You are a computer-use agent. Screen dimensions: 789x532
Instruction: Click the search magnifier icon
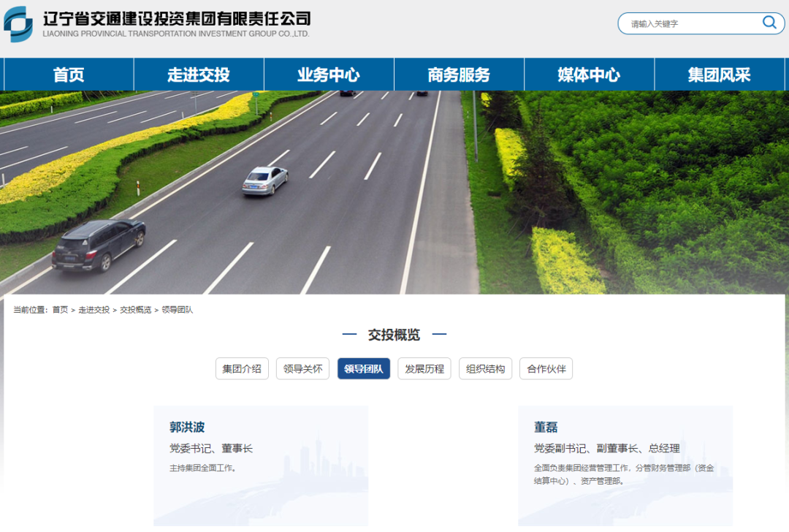click(x=769, y=22)
